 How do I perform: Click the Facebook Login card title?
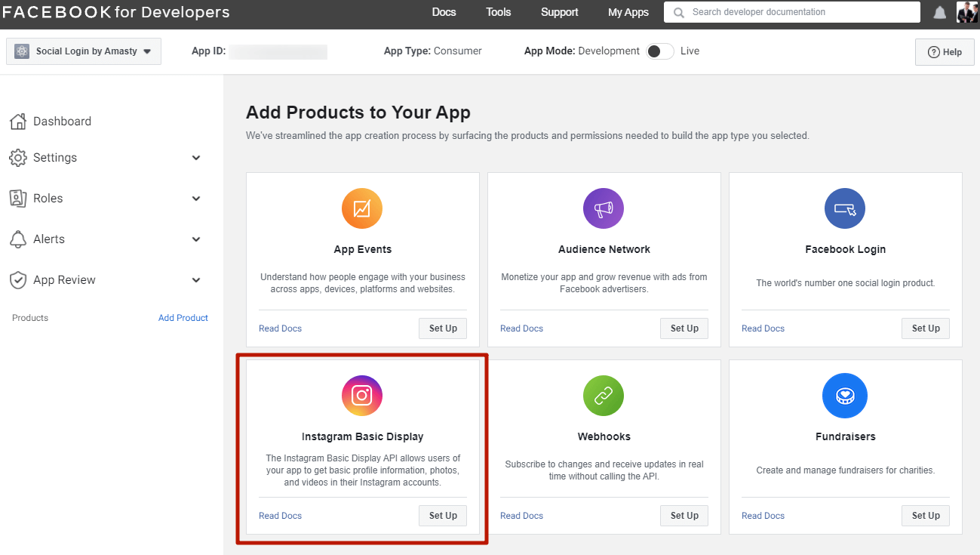tap(845, 249)
